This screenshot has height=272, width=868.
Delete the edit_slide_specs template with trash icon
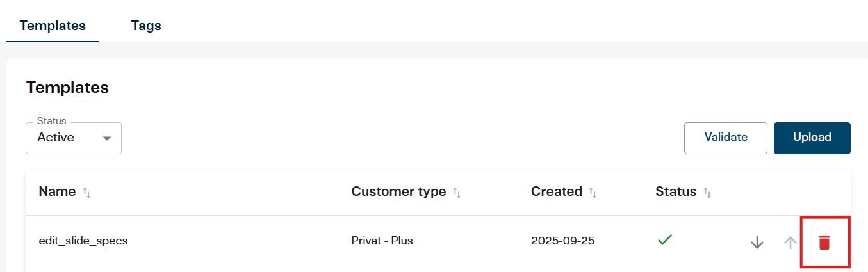(x=824, y=243)
